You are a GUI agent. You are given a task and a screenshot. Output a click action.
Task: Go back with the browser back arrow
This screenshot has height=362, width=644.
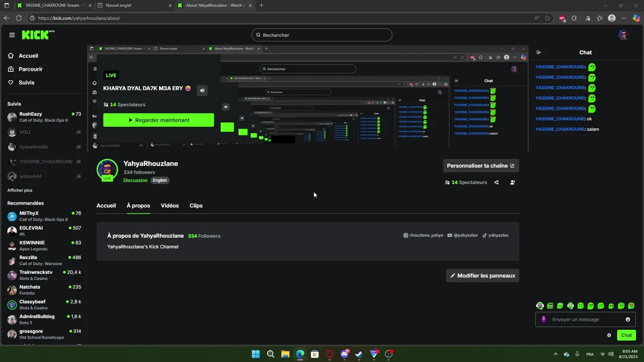(x=7, y=18)
